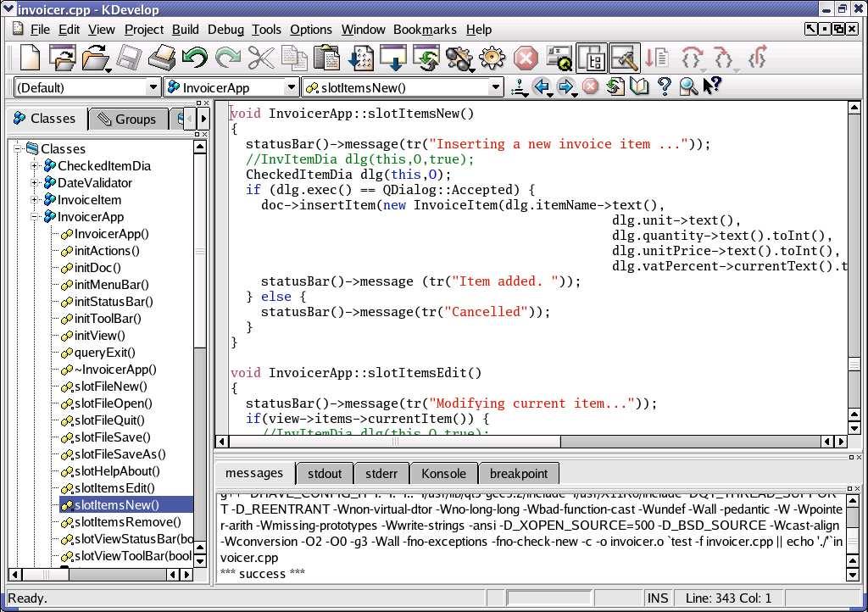
Task: Click the "*** success ***" output line
Action: 263,574
